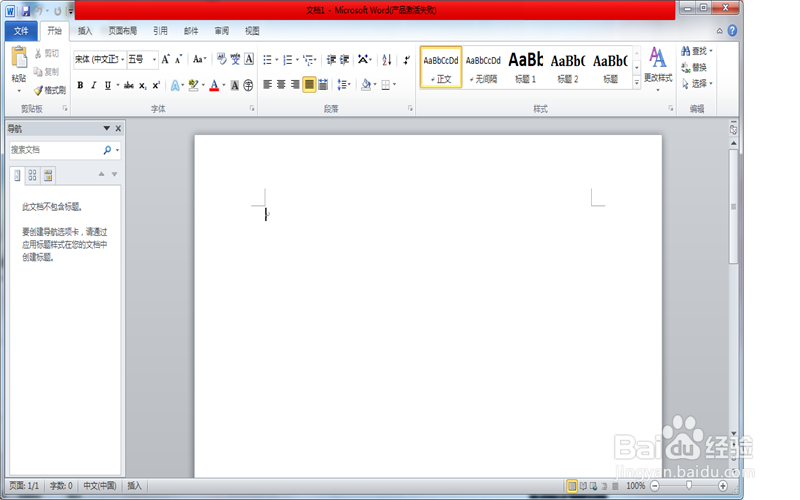800x500 pixels.
Task: Click the search document field
Action: tap(56, 150)
